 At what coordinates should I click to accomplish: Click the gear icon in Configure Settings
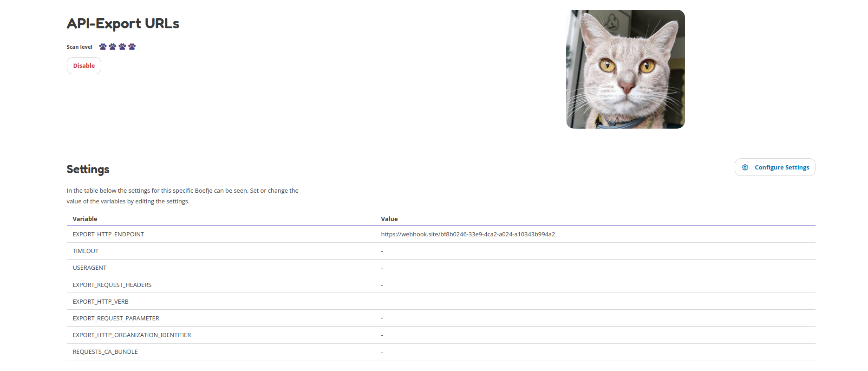[745, 167]
